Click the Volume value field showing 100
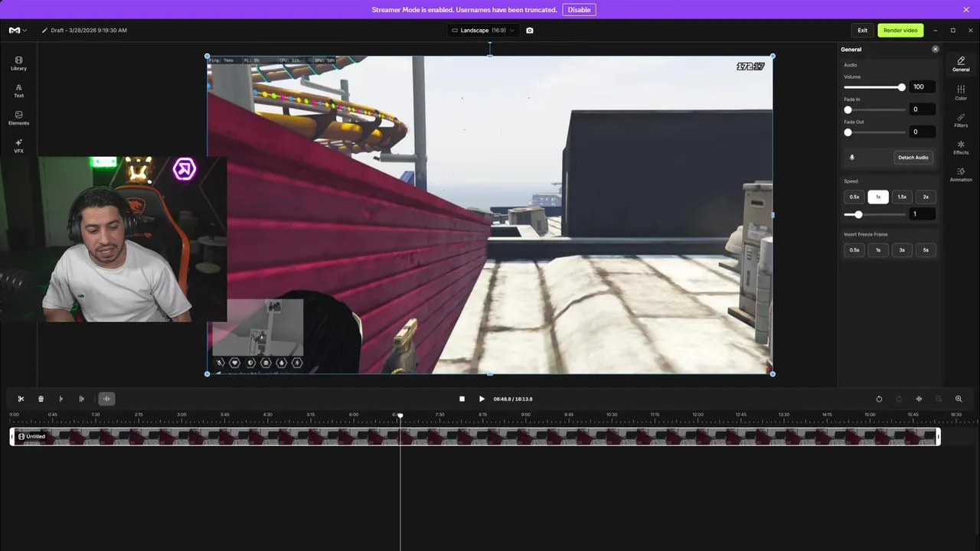This screenshot has height=551, width=980. point(923,86)
